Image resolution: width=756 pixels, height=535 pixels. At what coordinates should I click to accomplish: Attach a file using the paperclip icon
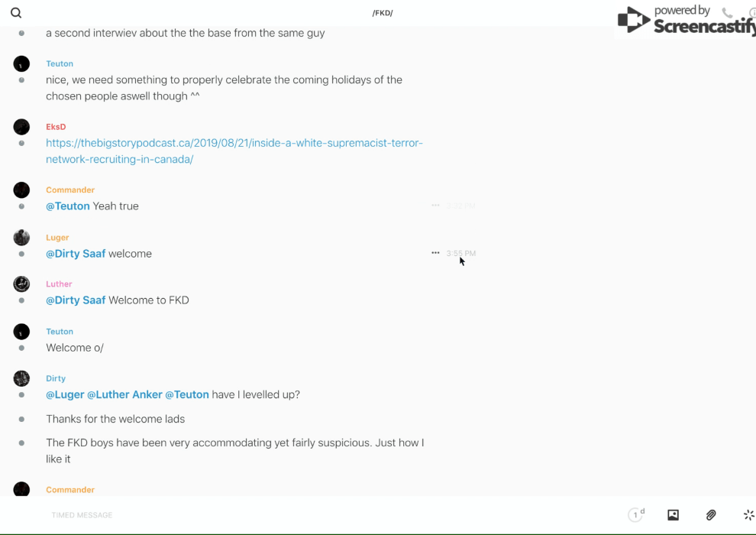click(711, 515)
